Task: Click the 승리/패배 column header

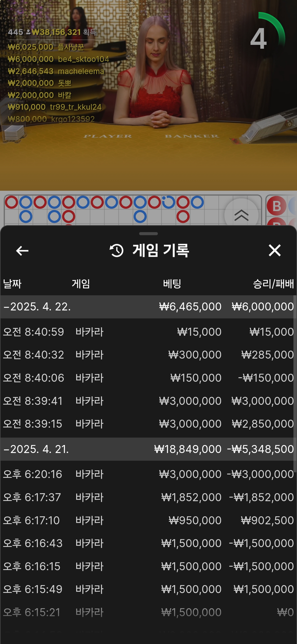Action: pos(273,284)
